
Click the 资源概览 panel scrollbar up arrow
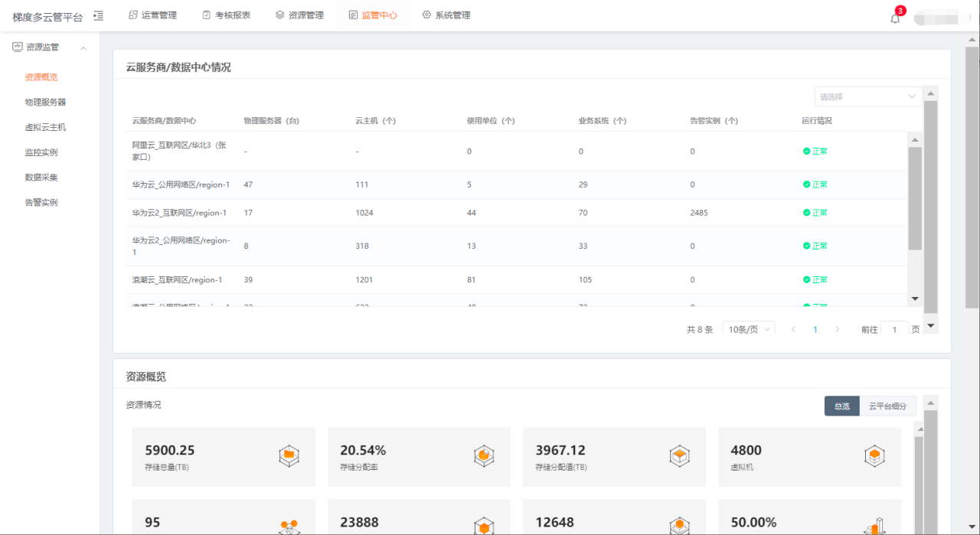click(931, 403)
